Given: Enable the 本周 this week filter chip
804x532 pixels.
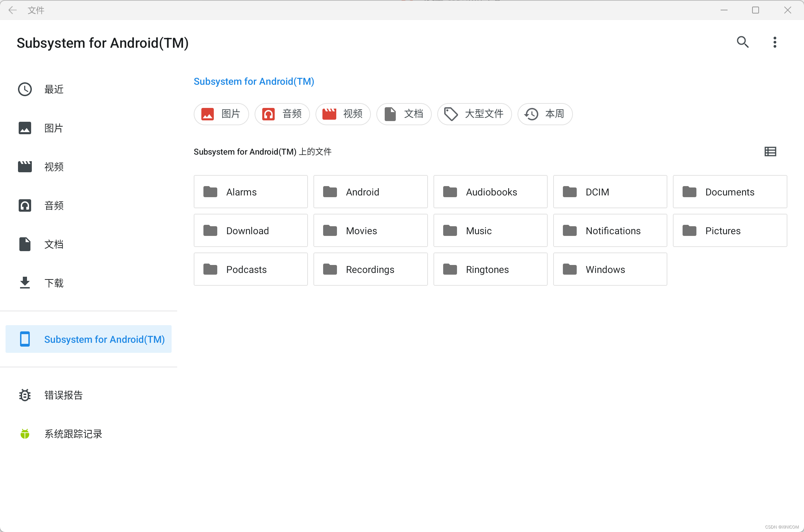Looking at the screenshot, I should coord(545,114).
